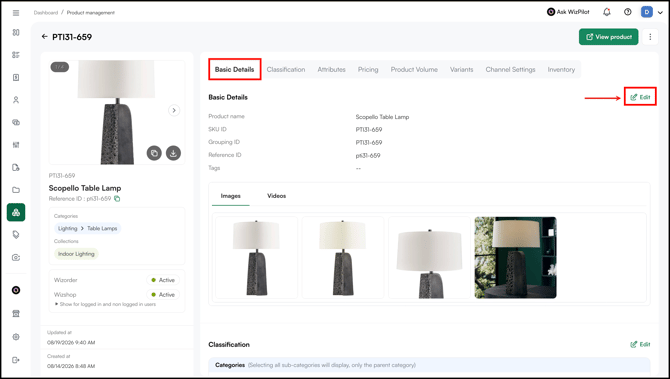Image resolution: width=670 pixels, height=379 pixels.
Task: Open the Variants tab
Action: pos(461,69)
